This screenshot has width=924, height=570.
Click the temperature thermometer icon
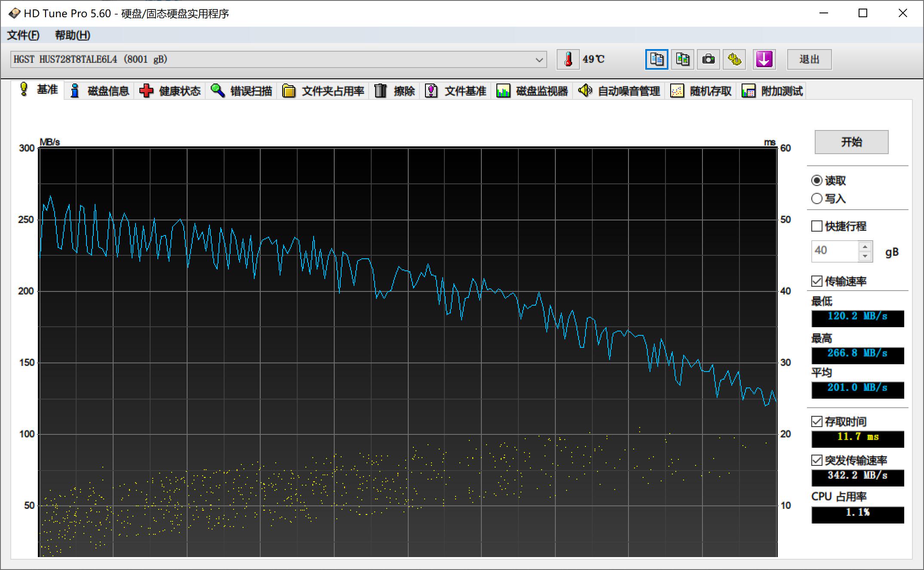(x=568, y=59)
